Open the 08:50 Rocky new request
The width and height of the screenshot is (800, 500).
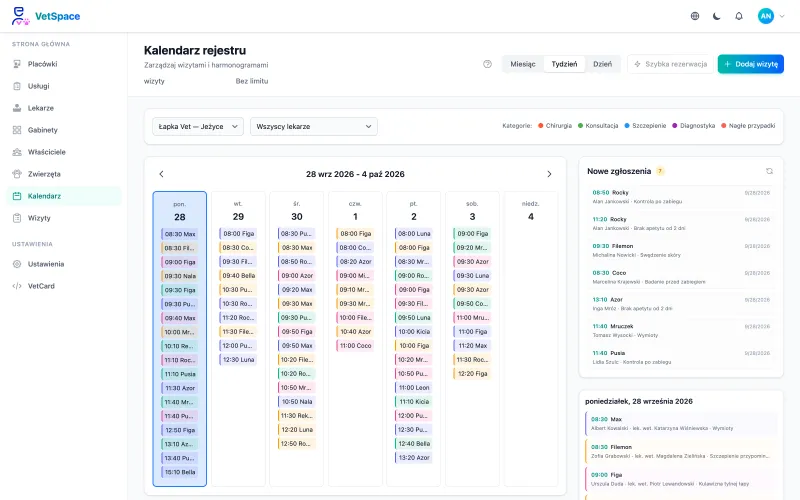tap(681, 197)
